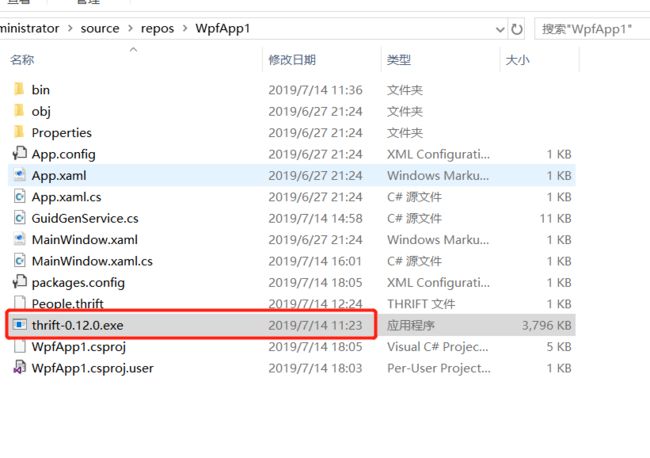Navigate to source in the breadcrumb

100,29
